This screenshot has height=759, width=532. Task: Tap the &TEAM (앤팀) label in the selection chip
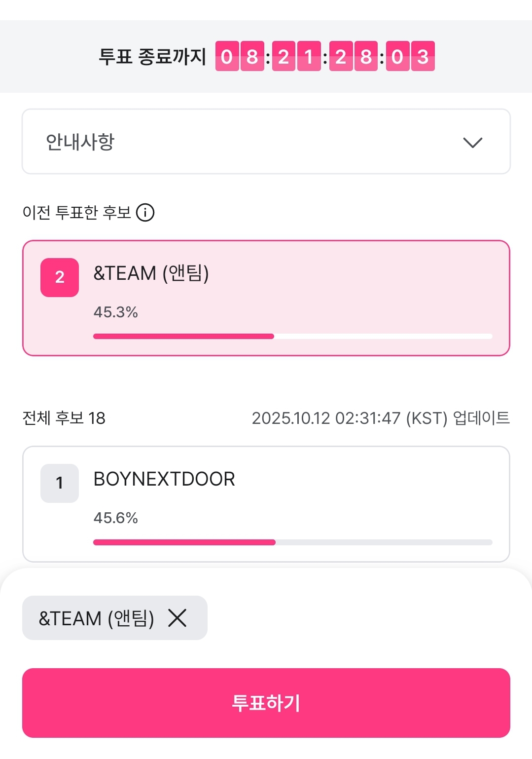[x=97, y=618]
